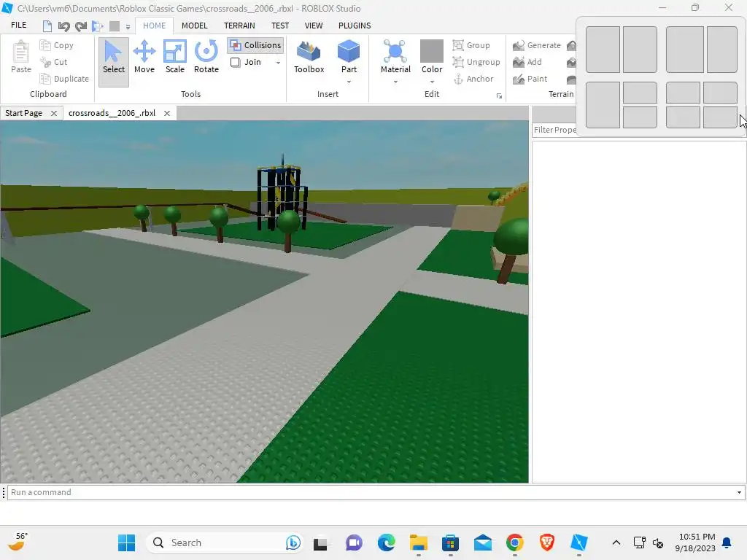Activate the Move tool
The image size is (747, 560).
point(144,57)
